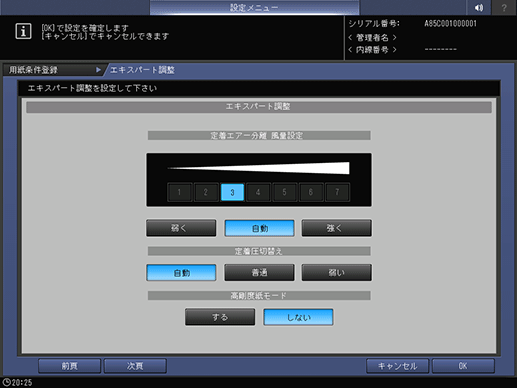Click the information icon
Image resolution: width=517 pixels, height=388 pixels.
pyautogui.click(x=23, y=31)
